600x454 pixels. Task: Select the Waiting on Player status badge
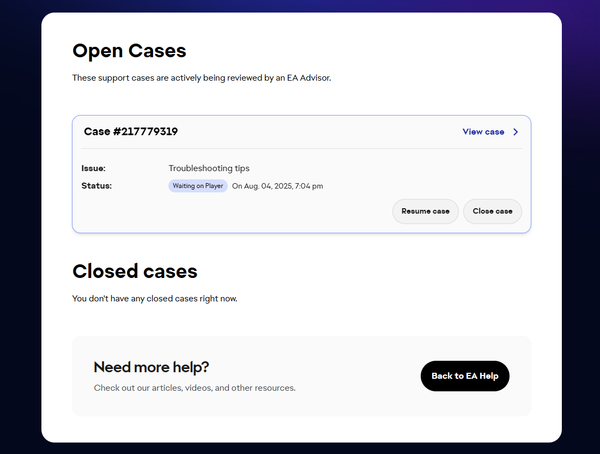click(198, 186)
